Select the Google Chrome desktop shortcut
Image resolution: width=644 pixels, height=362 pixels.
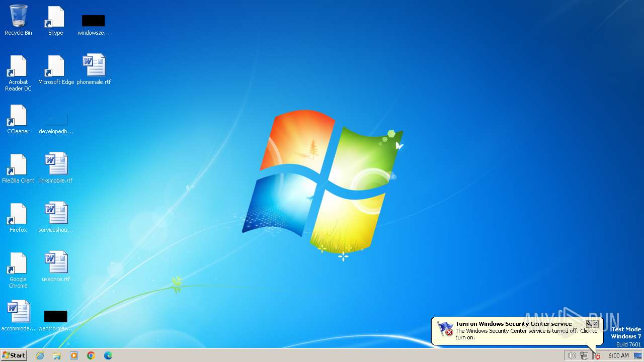pyautogui.click(x=18, y=270)
